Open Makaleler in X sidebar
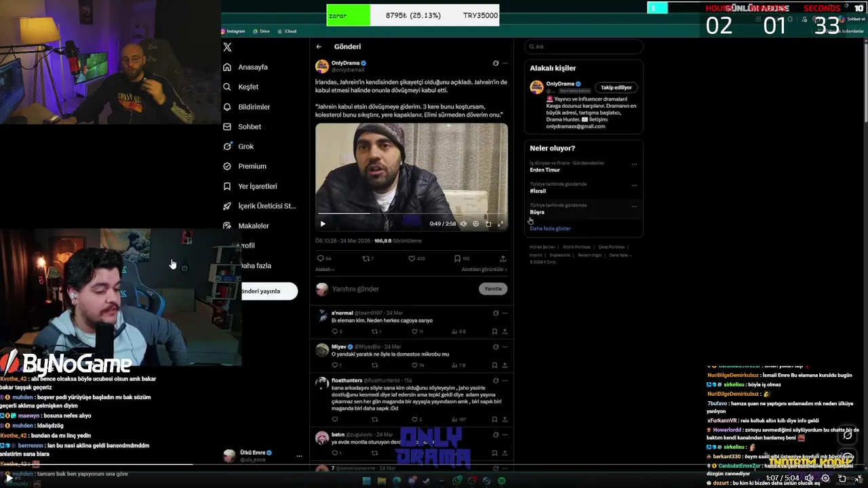868x488 pixels. pos(246,226)
